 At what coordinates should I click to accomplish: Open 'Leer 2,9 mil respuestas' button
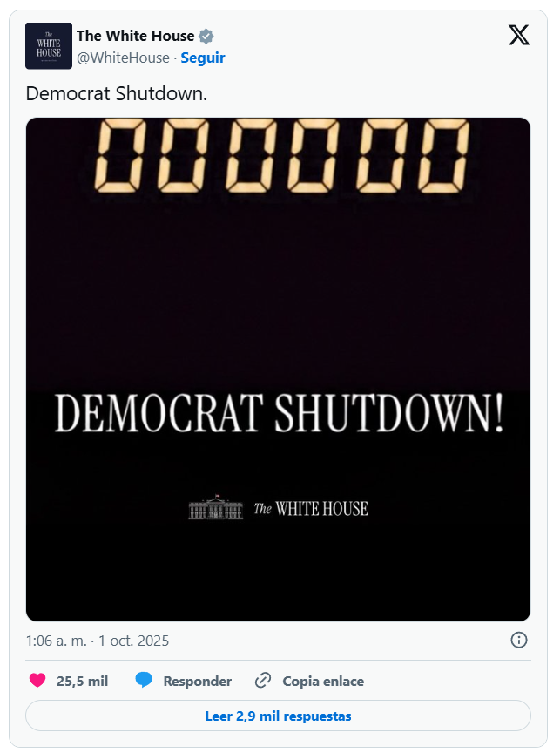point(278,716)
